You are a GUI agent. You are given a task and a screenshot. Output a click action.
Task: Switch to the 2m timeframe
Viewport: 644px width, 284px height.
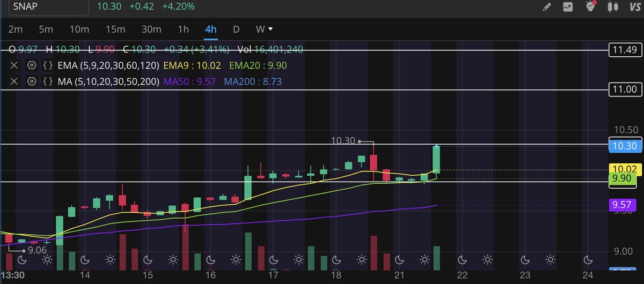click(x=16, y=29)
